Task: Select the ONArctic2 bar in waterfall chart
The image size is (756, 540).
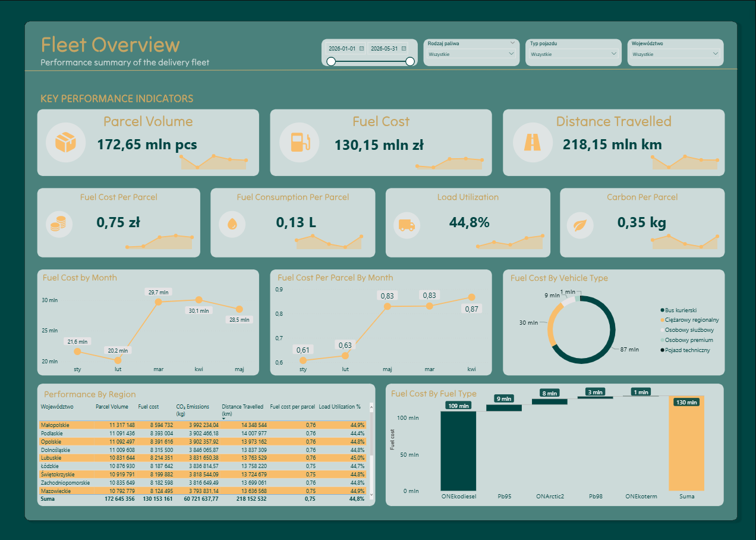Action: point(550,401)
